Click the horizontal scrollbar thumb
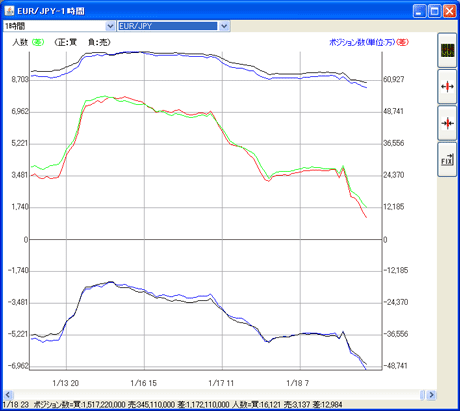Viewport: 460px width, 411px height. pyautogui.click(x=422, y=395)
